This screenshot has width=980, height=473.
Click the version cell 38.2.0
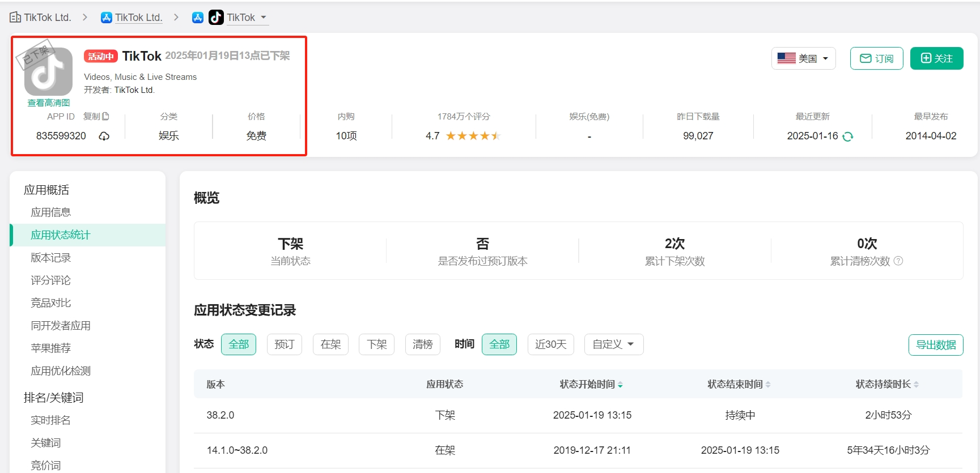point(220,415)
